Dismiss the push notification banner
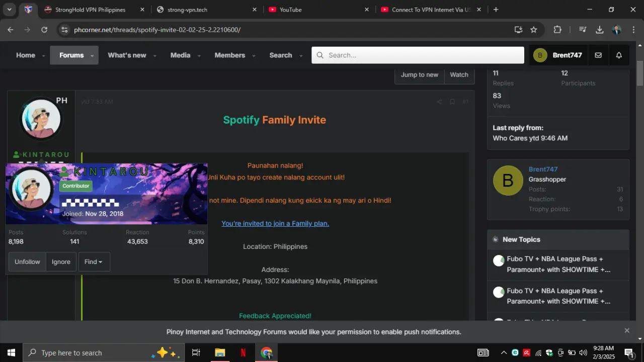644x362 pixels. (x=627, y=330)
